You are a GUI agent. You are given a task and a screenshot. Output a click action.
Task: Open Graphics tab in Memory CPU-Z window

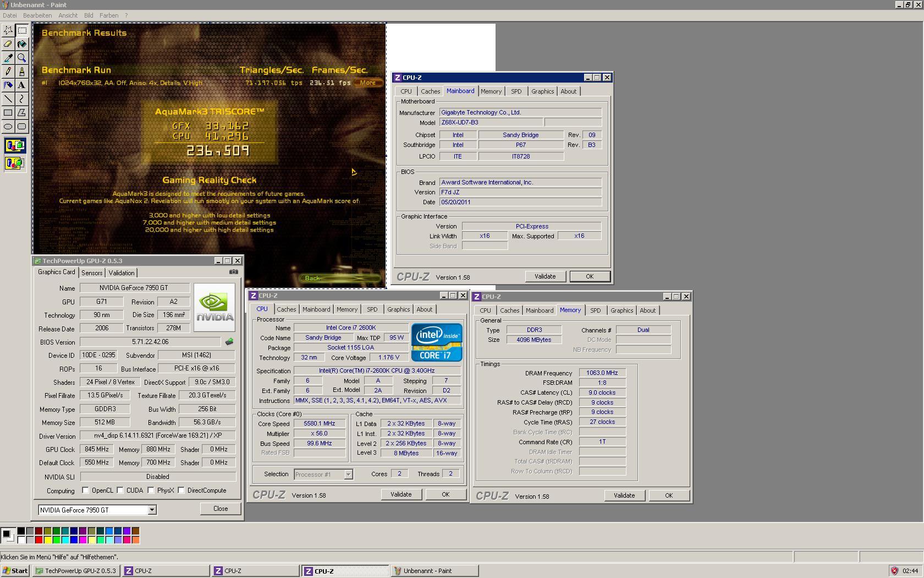point(622,310)
